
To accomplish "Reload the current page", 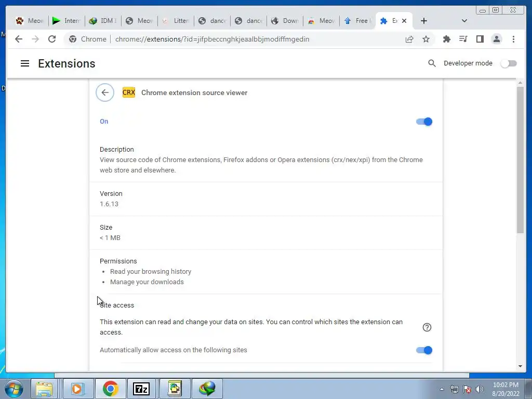I will coord(52,39).
